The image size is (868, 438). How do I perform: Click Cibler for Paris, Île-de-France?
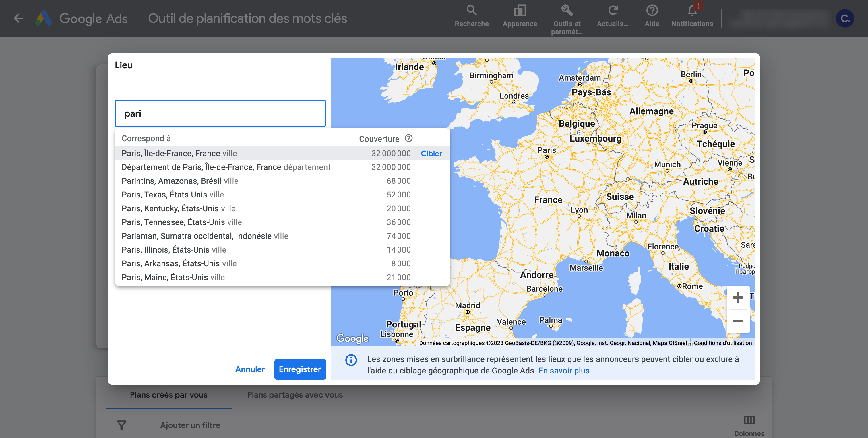click(x=431, y=153)
